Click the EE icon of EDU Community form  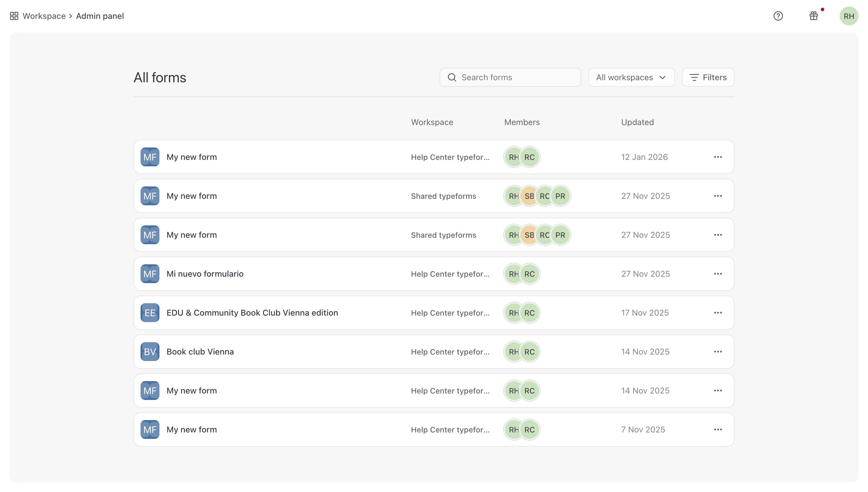[x=150, y=313]
